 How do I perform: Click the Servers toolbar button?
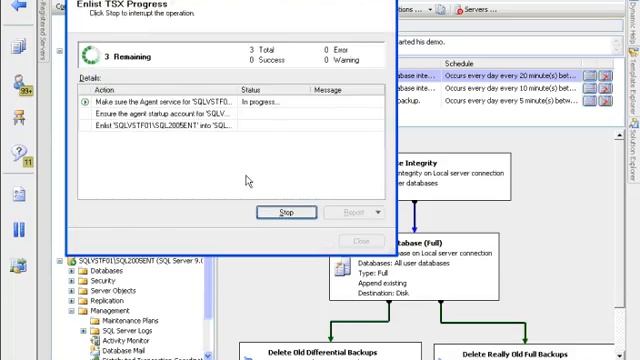click(476, 9)
